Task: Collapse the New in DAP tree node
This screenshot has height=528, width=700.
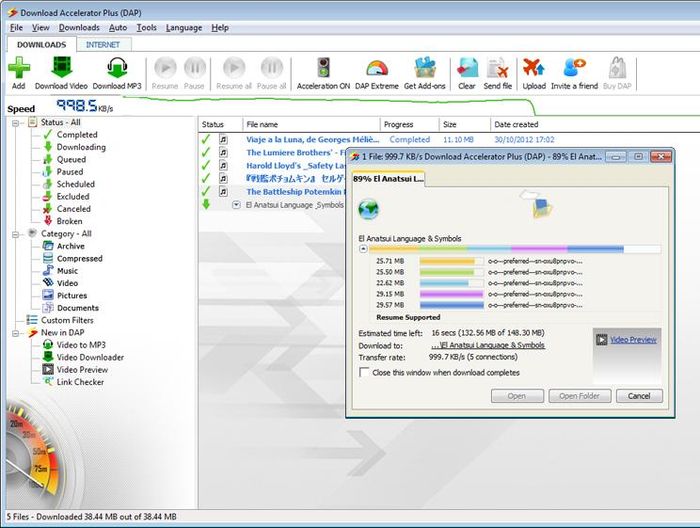Action: point(16,333)
